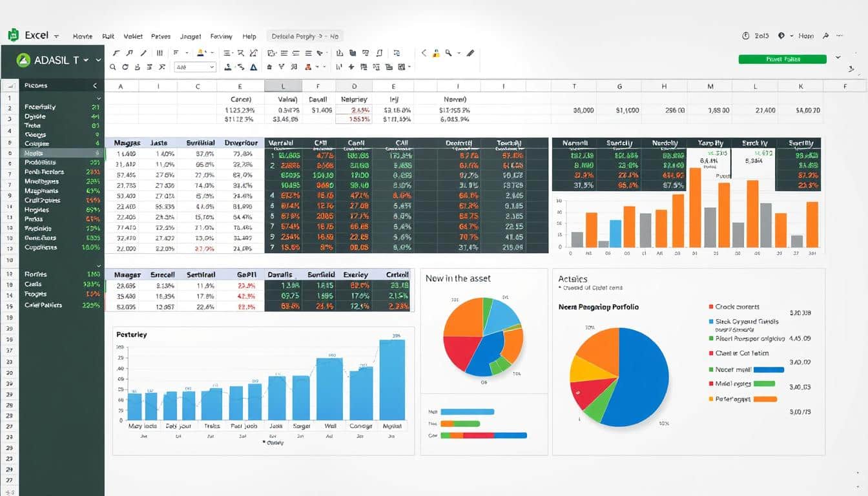This screenshot has width=868, height=496.
Task: Select the Detcile Porphy document tab
Action: tap(305, 36)
